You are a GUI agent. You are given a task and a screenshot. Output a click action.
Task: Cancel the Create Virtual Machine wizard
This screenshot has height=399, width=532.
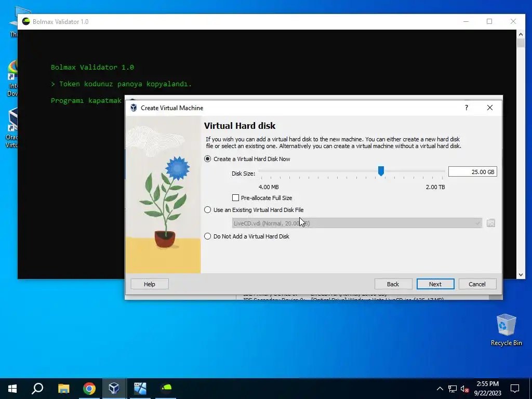(x=477, y=284)
